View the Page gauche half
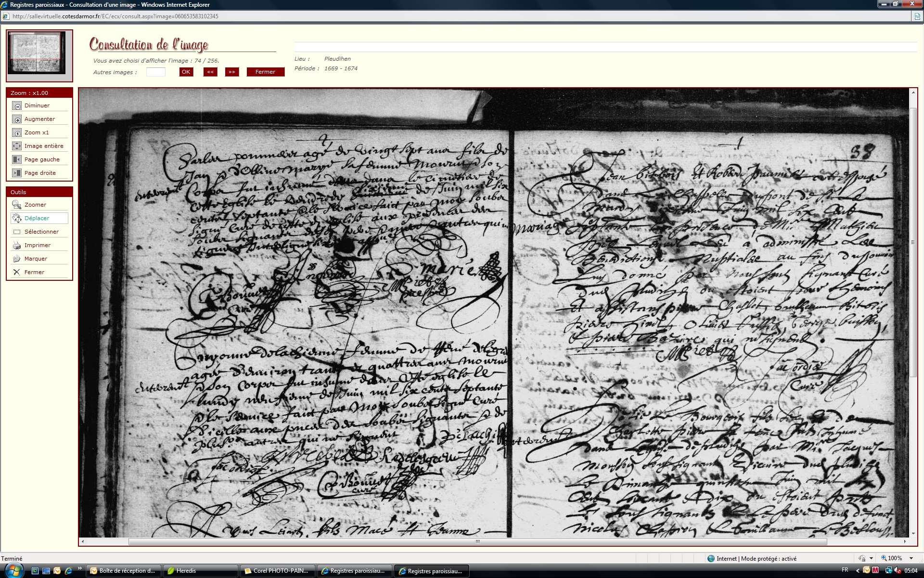Viewport: 924px width, 578px height. coord(17,160)
